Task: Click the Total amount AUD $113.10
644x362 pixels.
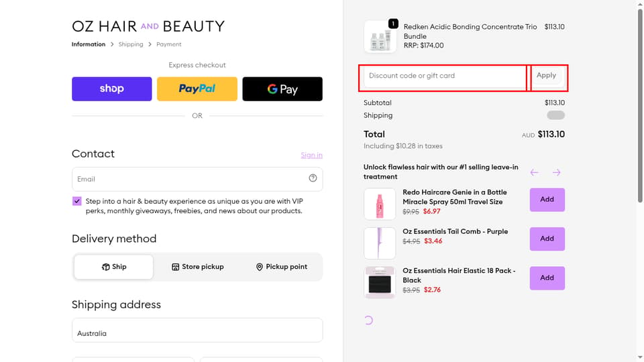Action: click(x=543, y=135)
